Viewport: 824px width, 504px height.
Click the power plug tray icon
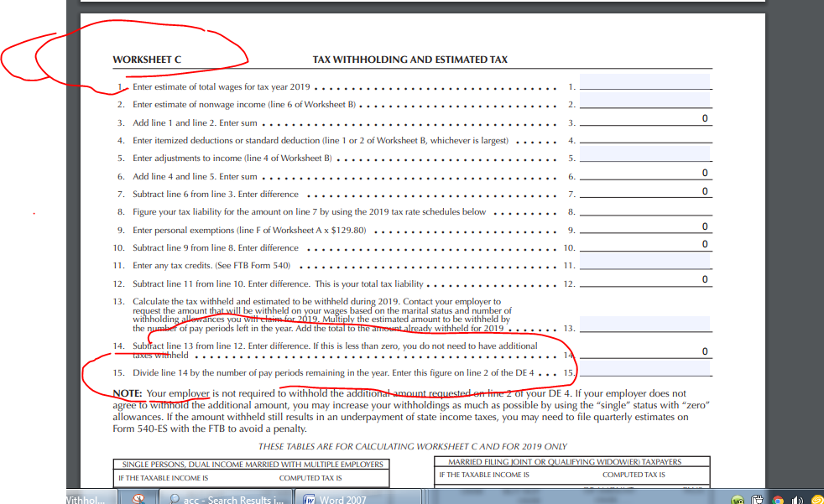757,499
